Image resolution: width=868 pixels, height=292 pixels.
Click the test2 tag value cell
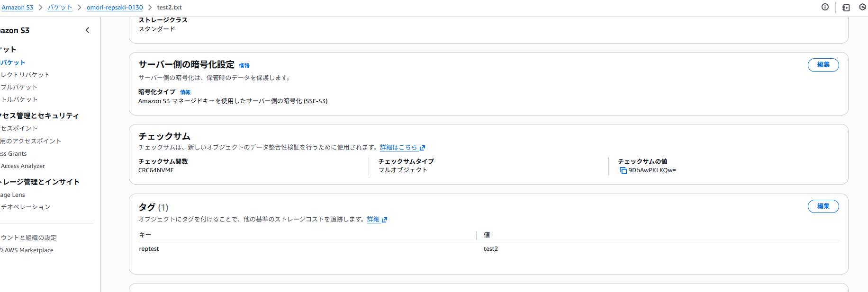[x=491, y=249]
